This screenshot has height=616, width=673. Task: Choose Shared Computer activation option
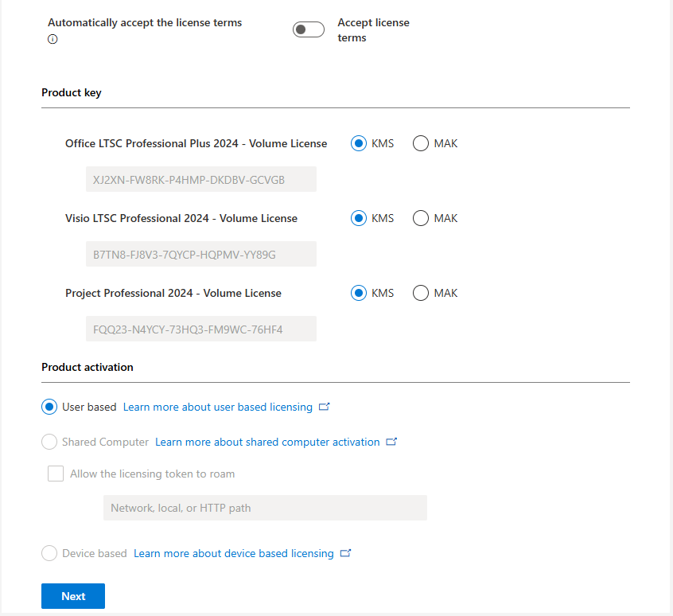[49, 442]
